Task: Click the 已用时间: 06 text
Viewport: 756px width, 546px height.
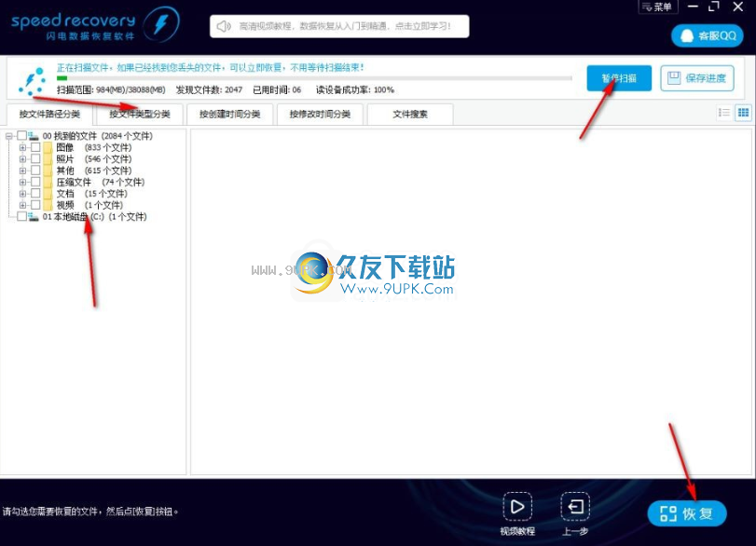Action: tap(277, 90)
